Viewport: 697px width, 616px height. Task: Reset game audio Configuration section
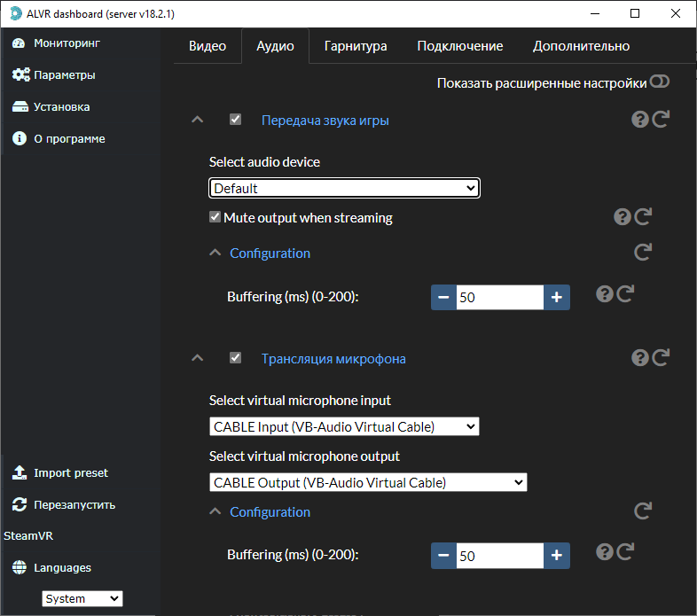643,252
